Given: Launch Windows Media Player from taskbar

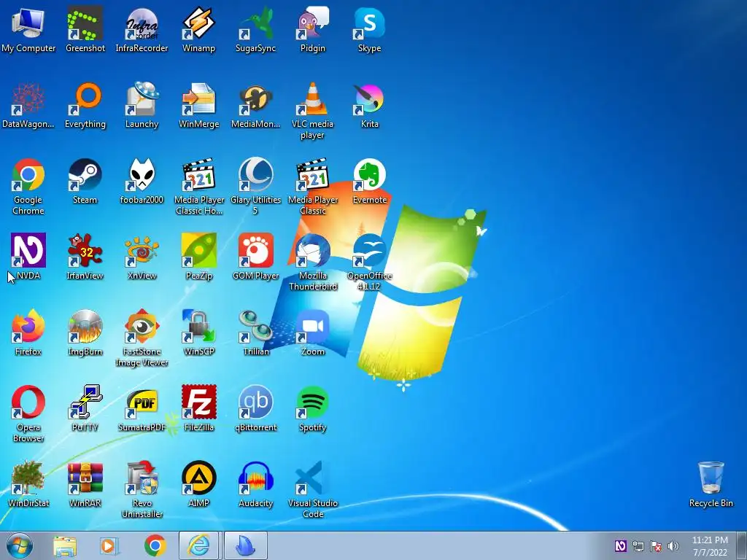Looking at the screenshot, I should [x=109, y=546].
